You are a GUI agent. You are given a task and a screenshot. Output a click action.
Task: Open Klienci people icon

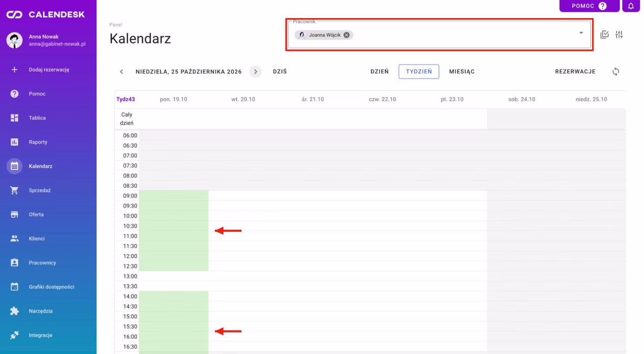point(14,238)
